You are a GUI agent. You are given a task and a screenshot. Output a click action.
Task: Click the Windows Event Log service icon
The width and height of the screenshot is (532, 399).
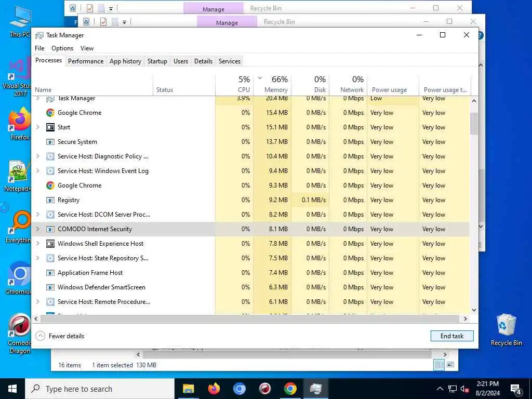tap(50, 171)
